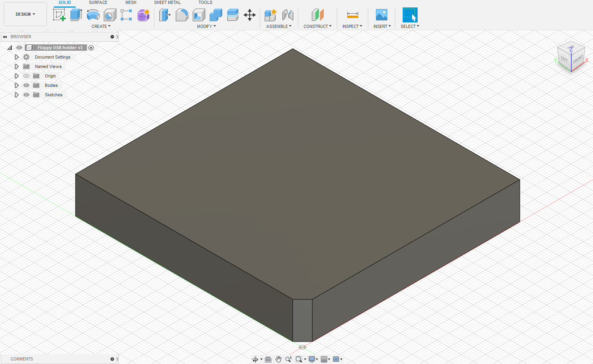Activate the Move/Copy arrows tool
The image size is (593, 364).
(x=250, y=15)
